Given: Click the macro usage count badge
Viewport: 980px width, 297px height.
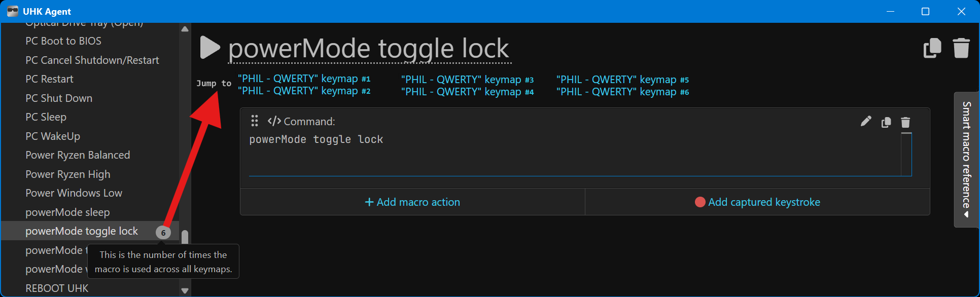Looking at the screenshot, I should (x=163, y=233).
